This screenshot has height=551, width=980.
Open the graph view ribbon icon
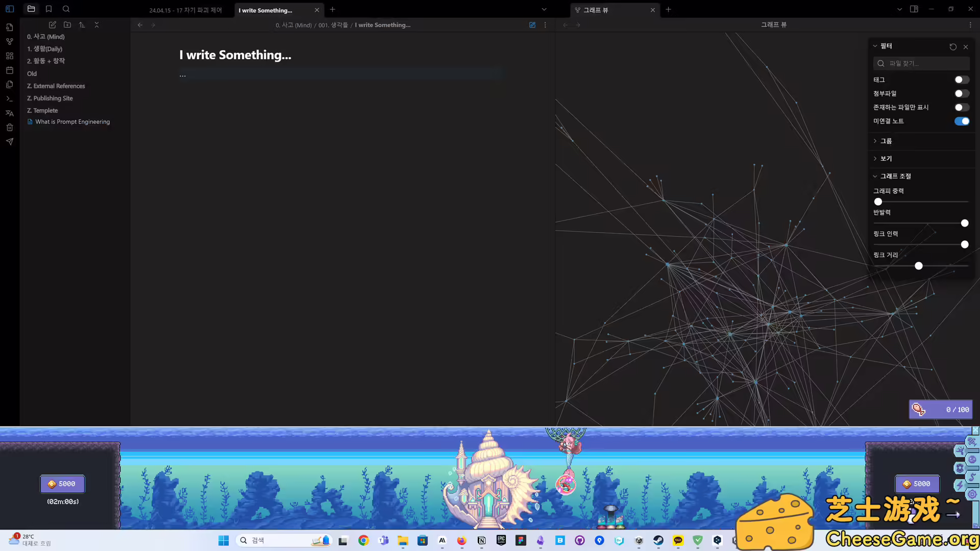click(9, 41)
